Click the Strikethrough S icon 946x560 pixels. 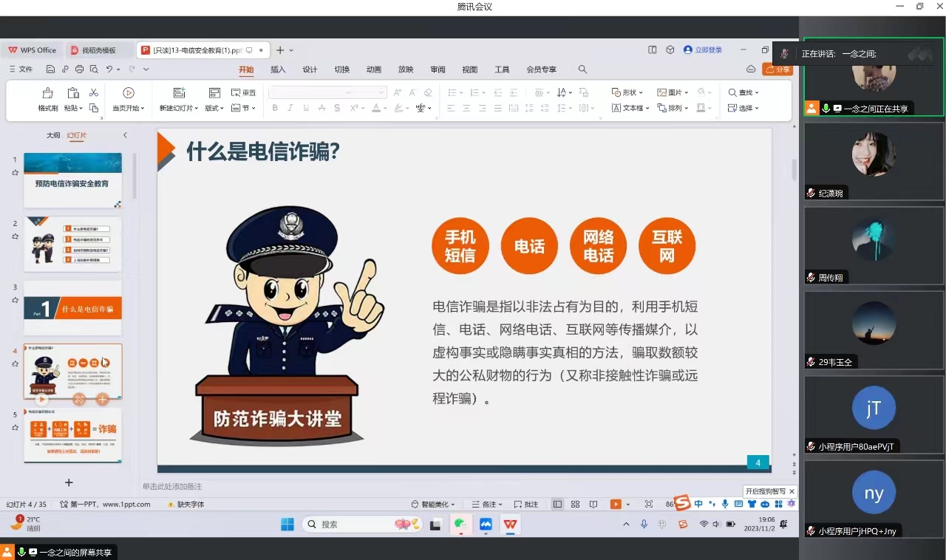[337, 108]
